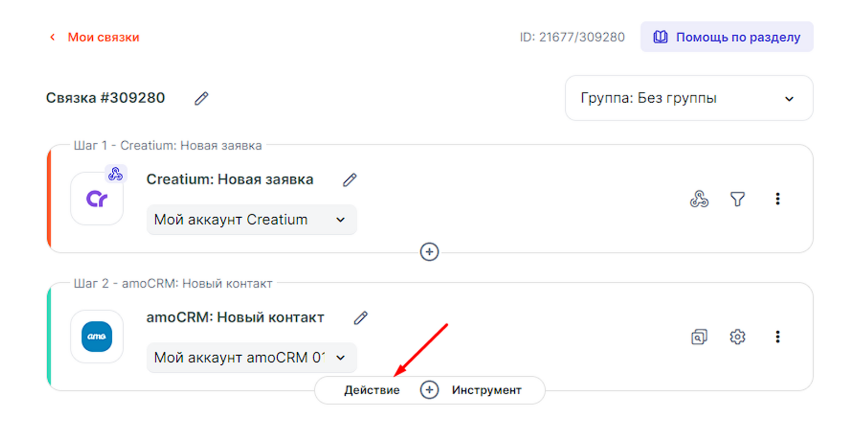Edit the amoCRM: Новый контакт step name
This screenshot has width=868, height=436.
point(361,318)
